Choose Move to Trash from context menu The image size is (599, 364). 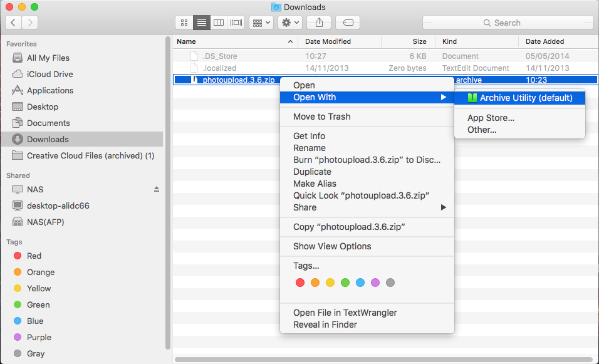point(322,117)
